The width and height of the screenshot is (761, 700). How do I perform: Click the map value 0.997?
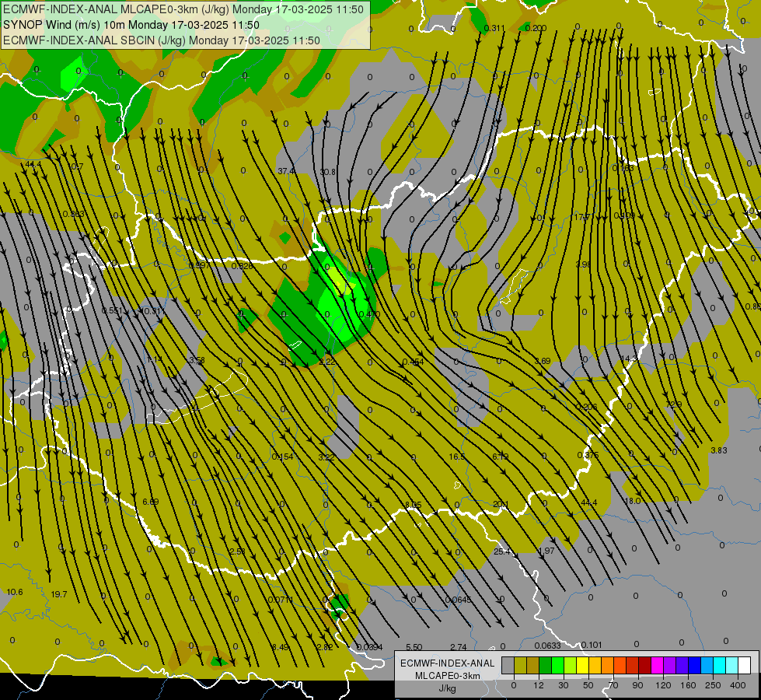pyautogui.click(x=200, y=265)
